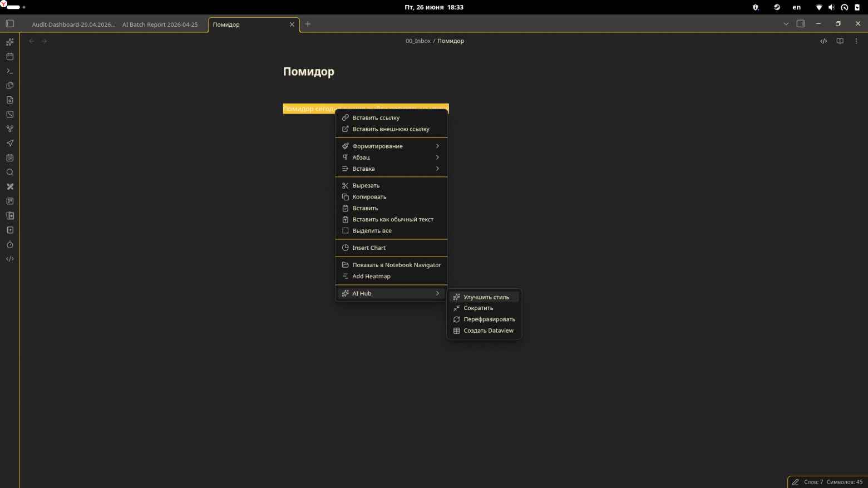This screenshot has width=868, height=488.
Task: Open the clock showing Пт, 26 июня 18:33
Action: 434,7
